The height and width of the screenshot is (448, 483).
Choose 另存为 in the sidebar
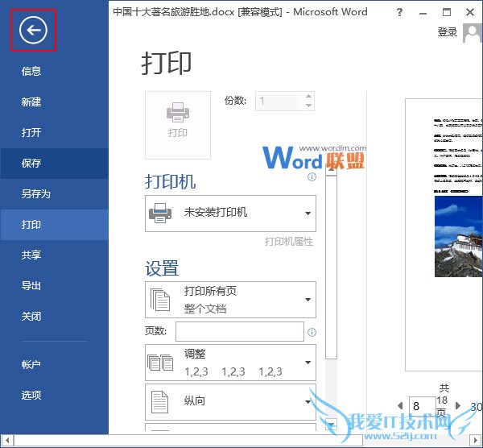(x=35, y=194)
